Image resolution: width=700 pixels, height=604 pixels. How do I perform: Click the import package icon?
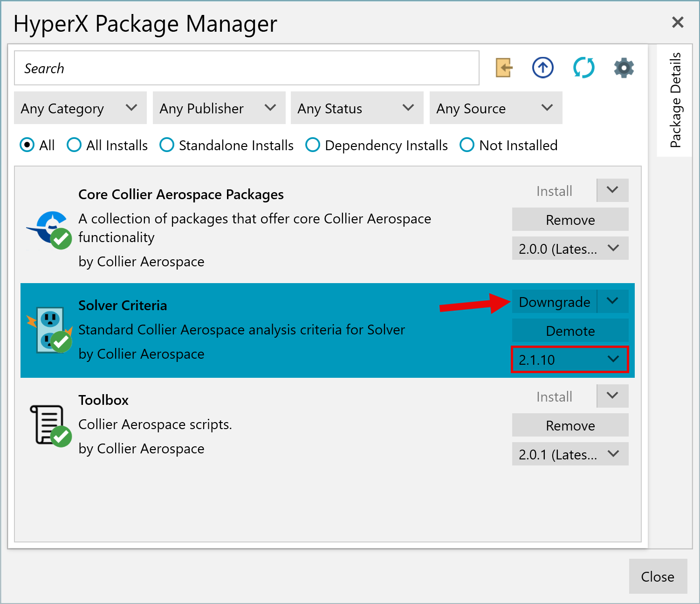[x=503, y=68]
